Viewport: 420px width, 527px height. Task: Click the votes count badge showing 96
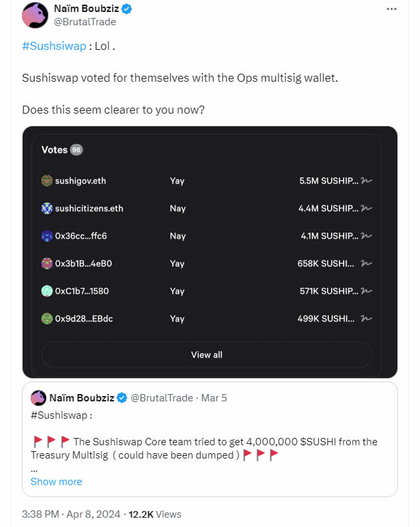[76, 150]
